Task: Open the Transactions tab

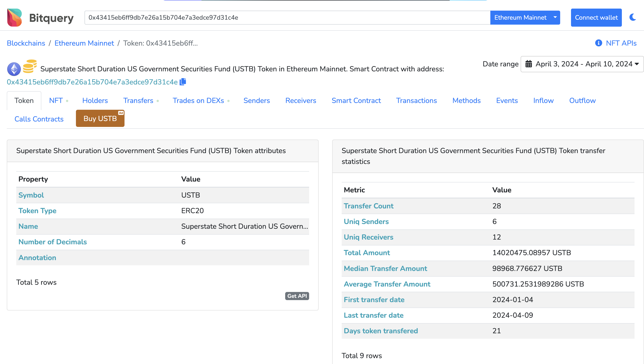Action: [x=416, y=100]
